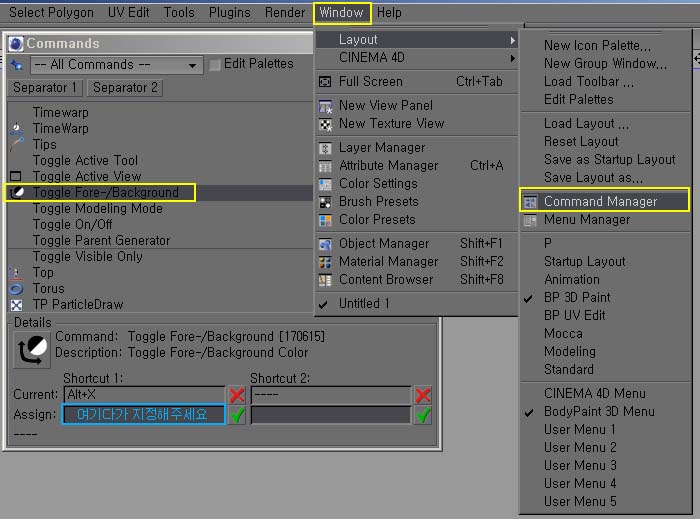Choose Save as Startup Layout
The image size is (700, 519).
point(609,160)
